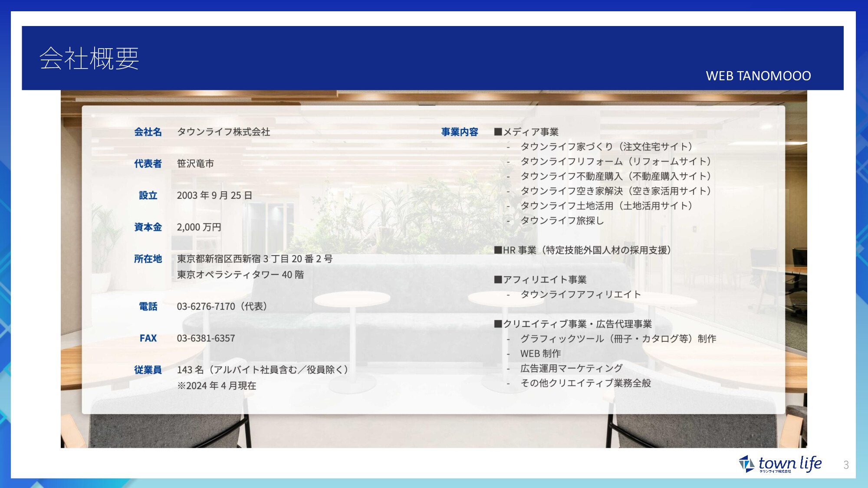Screen dimensions: 868x488
Task: Select the 従業員 label
Action: click(x=148, y=370)
